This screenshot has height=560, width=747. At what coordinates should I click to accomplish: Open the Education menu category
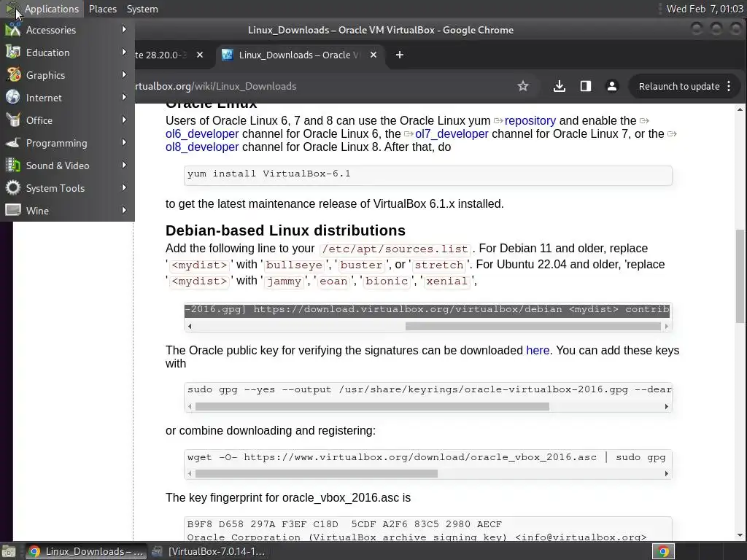67,52
